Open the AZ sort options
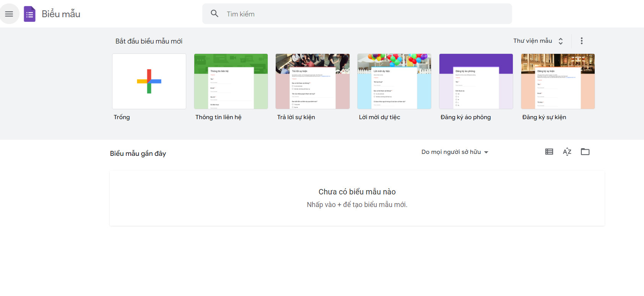644x296 pixels. (567, 152)
